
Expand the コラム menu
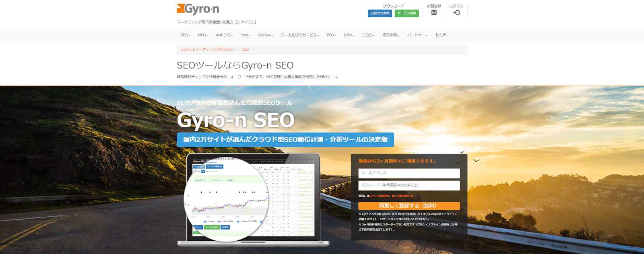pos(368,35)
